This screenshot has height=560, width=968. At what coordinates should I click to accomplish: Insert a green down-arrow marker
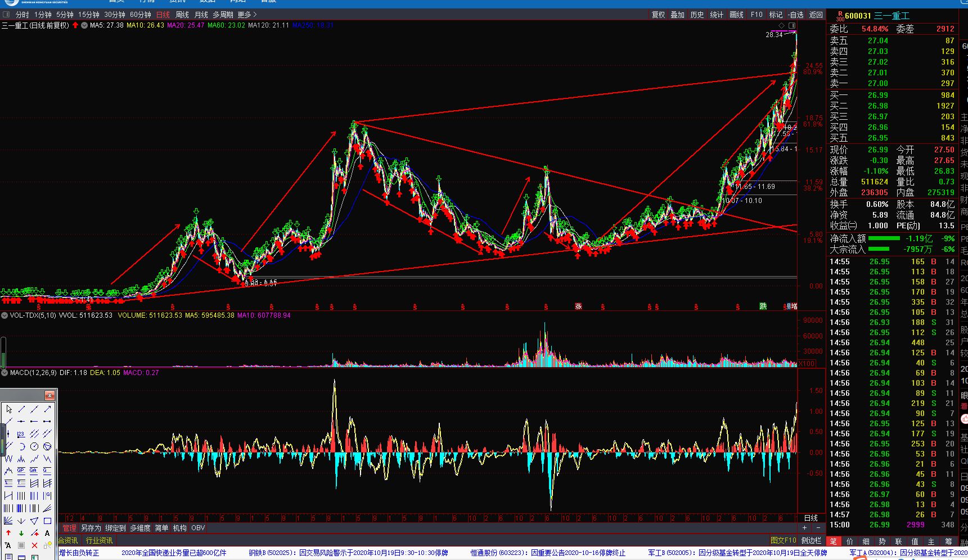[21, 533]
